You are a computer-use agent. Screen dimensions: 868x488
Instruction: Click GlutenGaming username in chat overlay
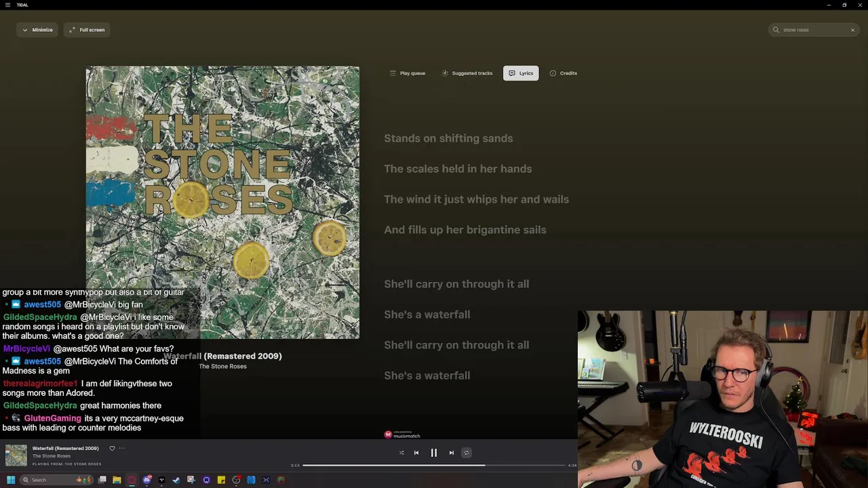52,419
